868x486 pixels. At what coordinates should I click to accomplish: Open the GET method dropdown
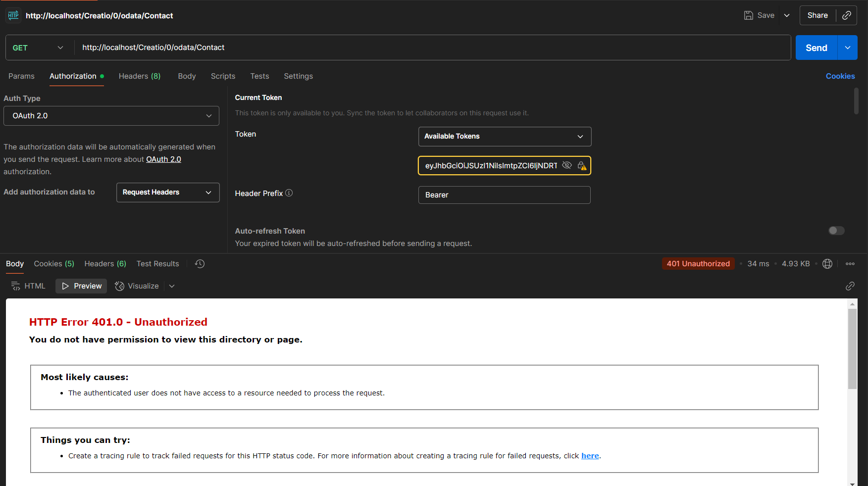point(38,48)
